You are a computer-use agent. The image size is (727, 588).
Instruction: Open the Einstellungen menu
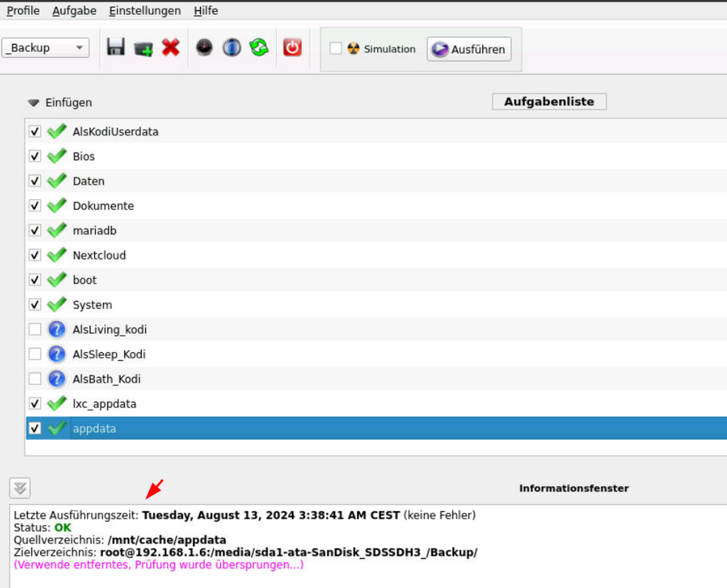click(x=144, y=10)
